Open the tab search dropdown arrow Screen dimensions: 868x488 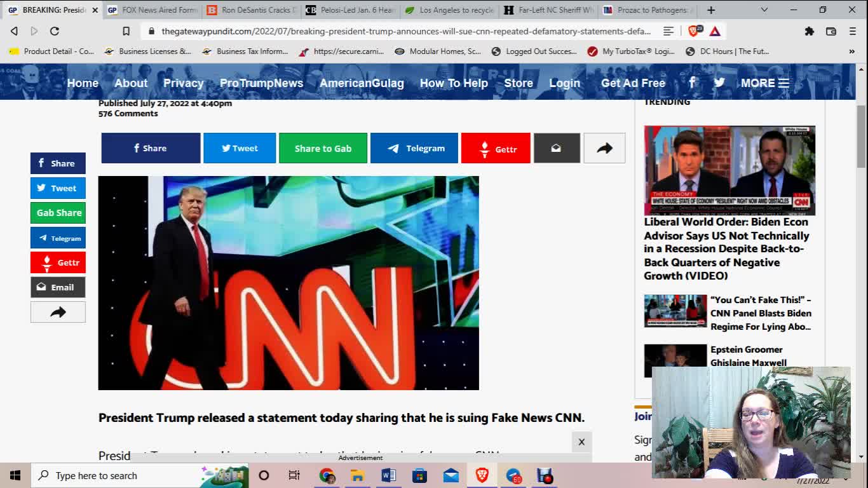pyautogui.click(x=764, y=10)
